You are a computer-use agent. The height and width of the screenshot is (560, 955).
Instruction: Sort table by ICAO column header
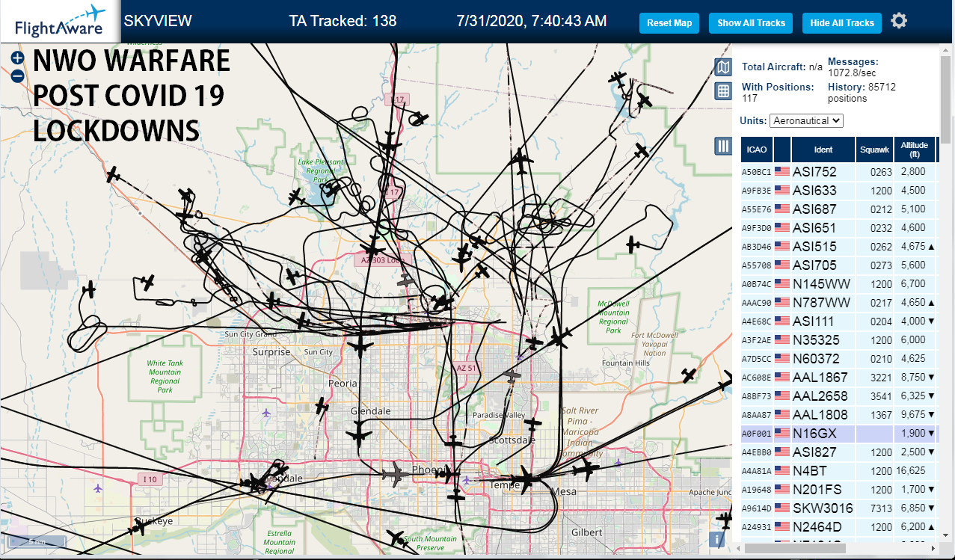pos(757,150)
